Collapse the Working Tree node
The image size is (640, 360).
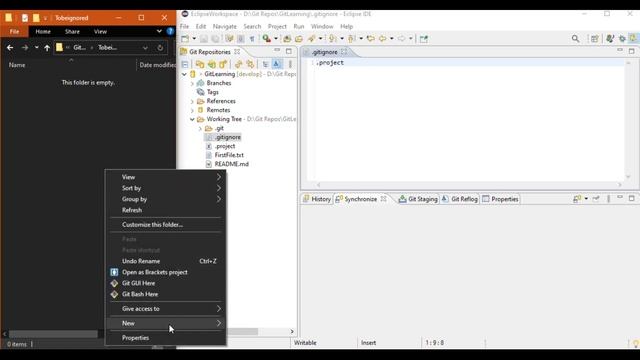[192, 119]
